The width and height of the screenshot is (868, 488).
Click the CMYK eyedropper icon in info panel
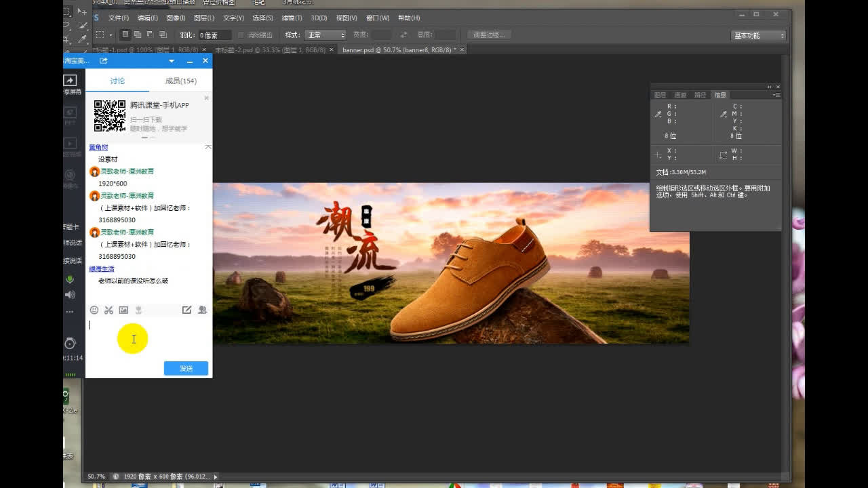[x=724, y=115]
